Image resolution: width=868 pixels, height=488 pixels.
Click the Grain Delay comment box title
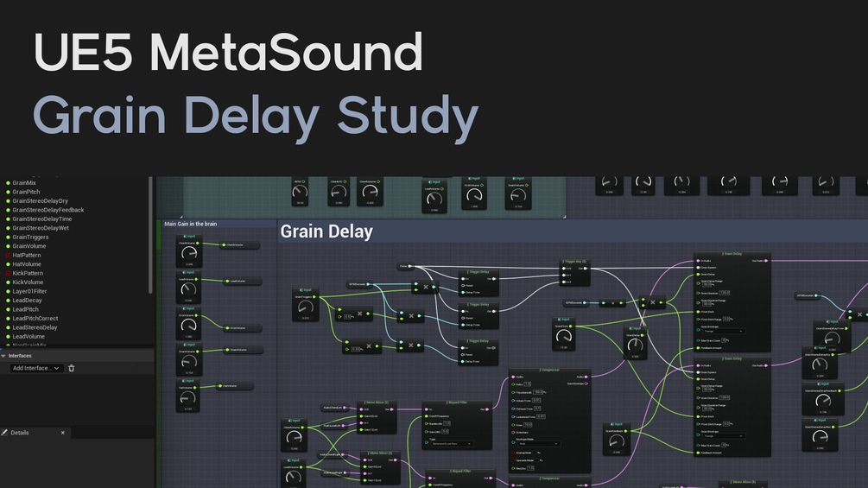tap(326, 231)
